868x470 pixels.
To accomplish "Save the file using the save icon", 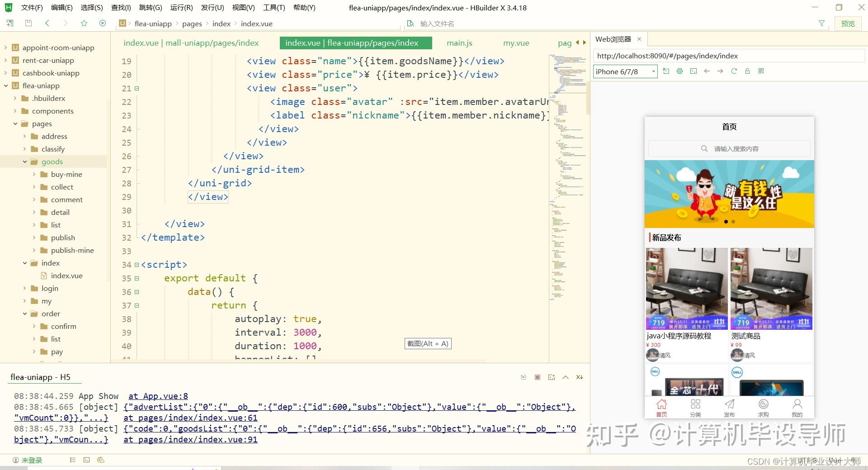I will [28, 23].
